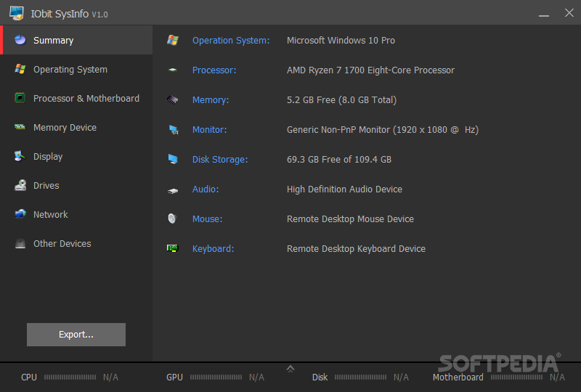Click the Disk usage meter bar
The height and width of the screenshot is (392, 581).
360,377
